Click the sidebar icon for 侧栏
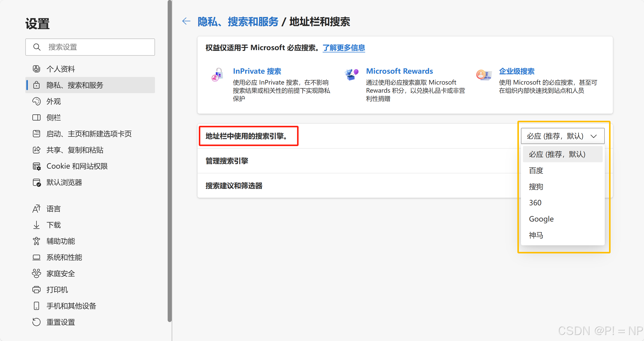The height and width of the screenshot is (341, 644). coord(36,117)
